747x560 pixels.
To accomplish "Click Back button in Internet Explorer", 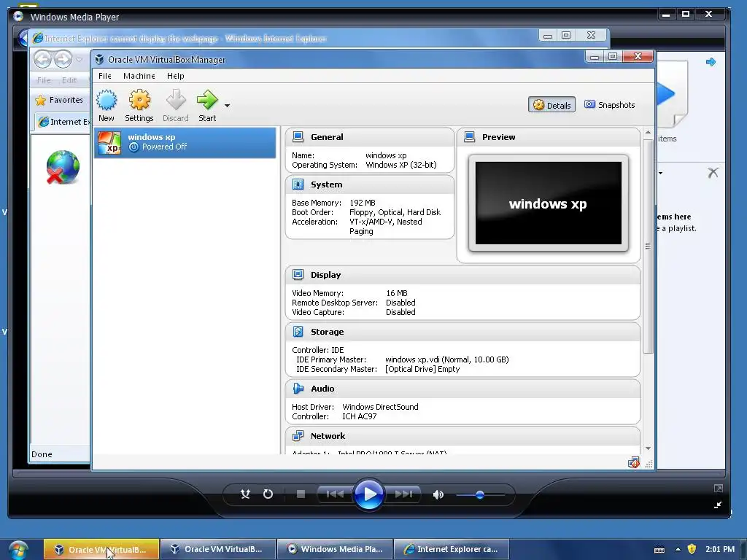I will [43, 60].
